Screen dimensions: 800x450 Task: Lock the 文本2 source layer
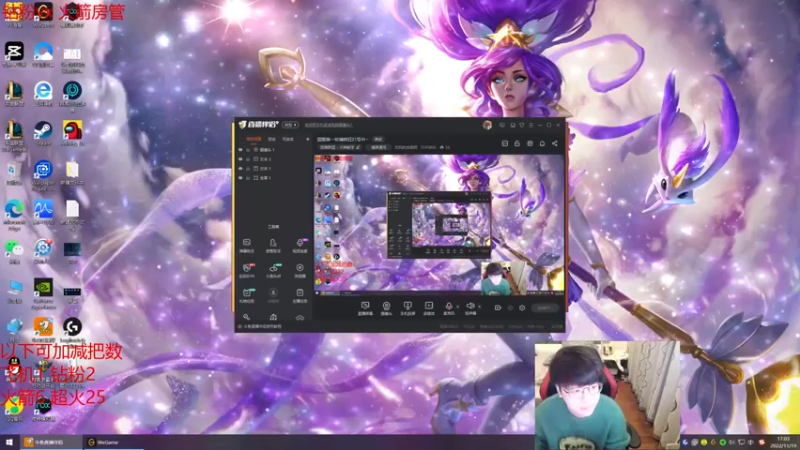click(248, 159)
